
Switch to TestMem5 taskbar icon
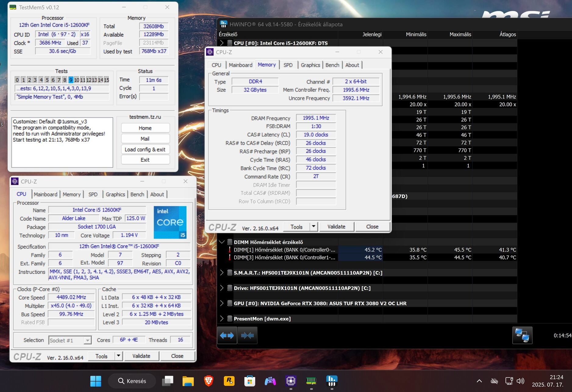tap(311, 381)
